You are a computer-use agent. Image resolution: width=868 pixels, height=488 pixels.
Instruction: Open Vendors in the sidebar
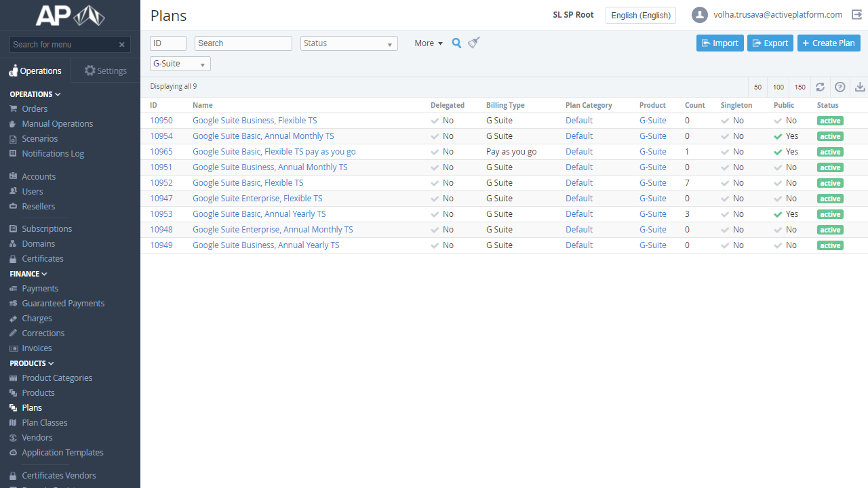tap(37, 437)
